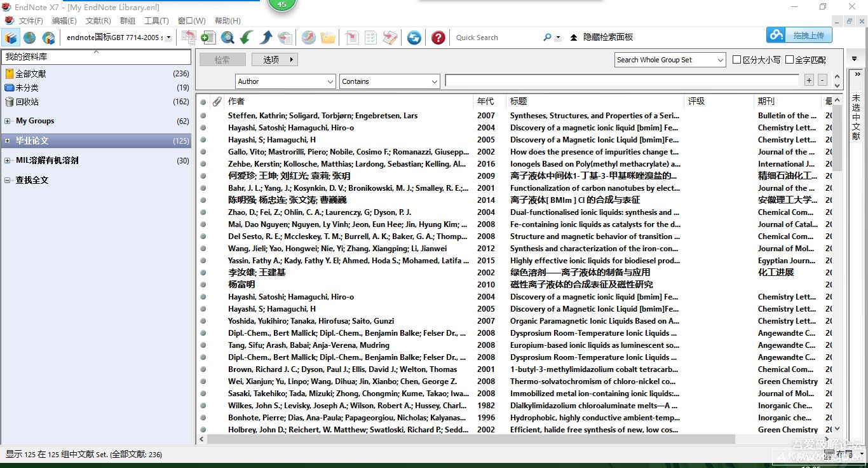
Task: Click the 选项 options button
Action: [275, 60]
